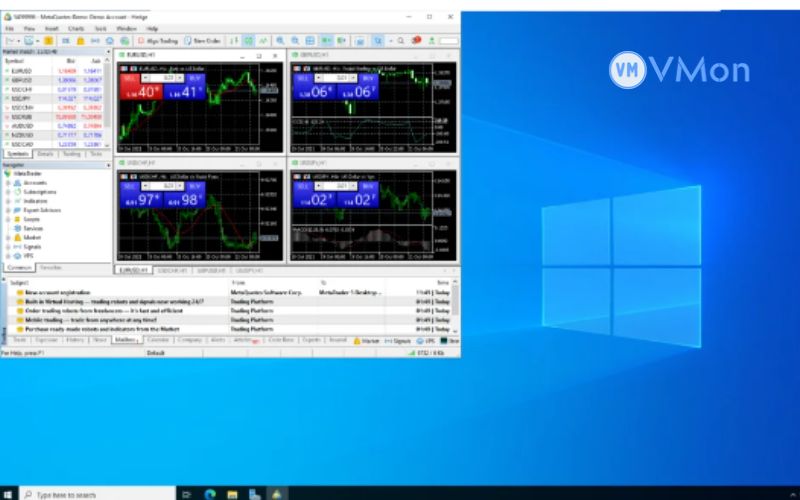Expand the Indicators node in Navigator

click(x=8, y=201)
